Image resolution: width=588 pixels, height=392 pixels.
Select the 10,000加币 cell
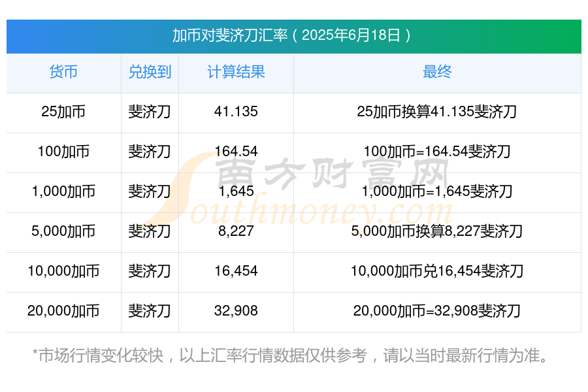(63, 271)
